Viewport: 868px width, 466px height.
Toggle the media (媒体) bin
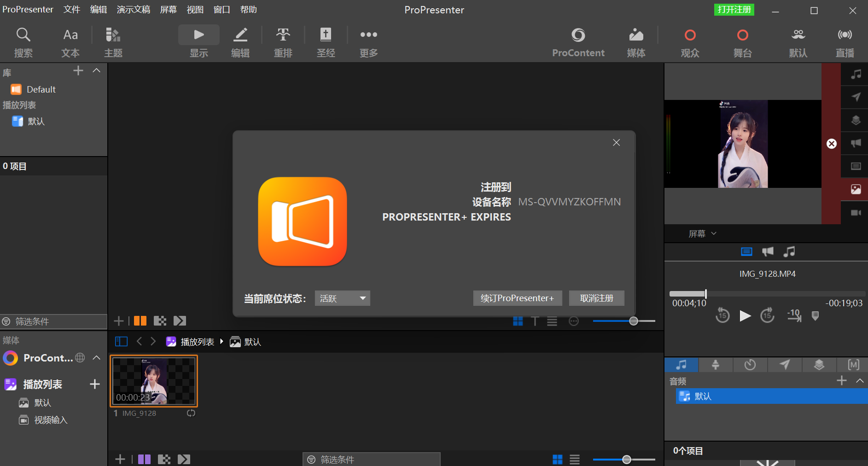coord(636,42)
